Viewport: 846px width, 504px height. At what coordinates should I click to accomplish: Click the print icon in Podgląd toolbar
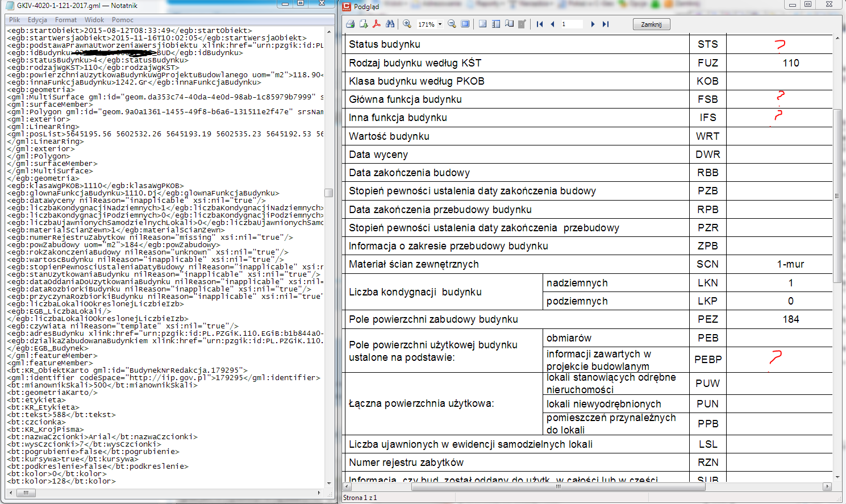click(x=351, y=24)
